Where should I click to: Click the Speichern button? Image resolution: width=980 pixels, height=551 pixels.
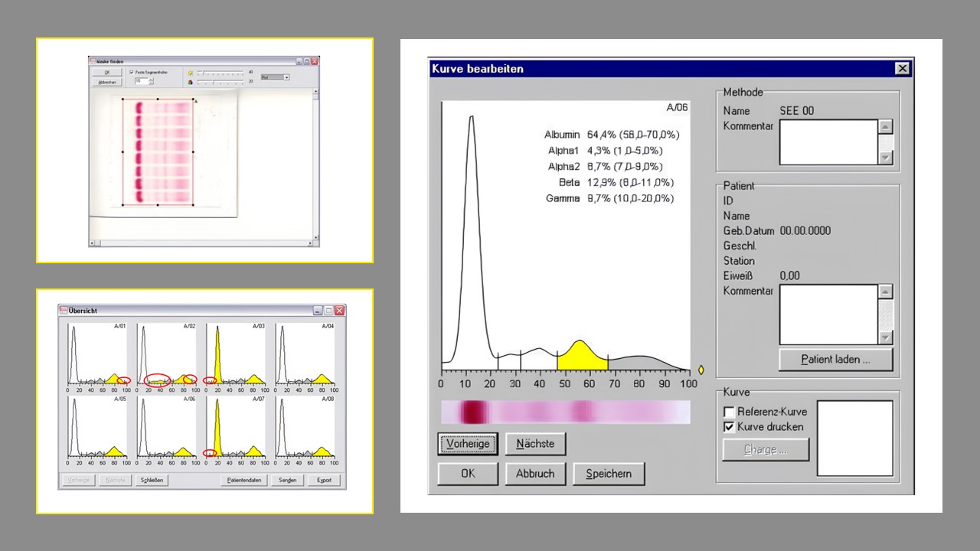[x=609, y=474]
